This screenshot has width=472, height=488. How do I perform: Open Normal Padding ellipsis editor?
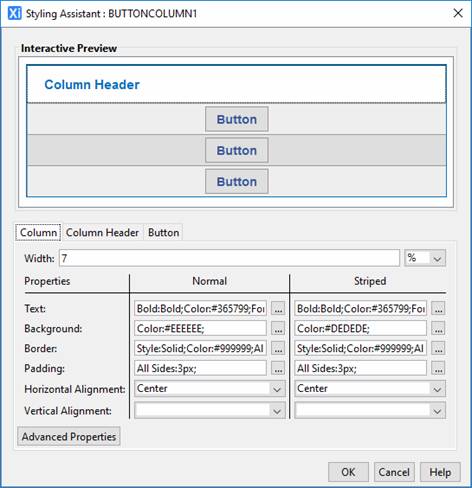(278, 368)
